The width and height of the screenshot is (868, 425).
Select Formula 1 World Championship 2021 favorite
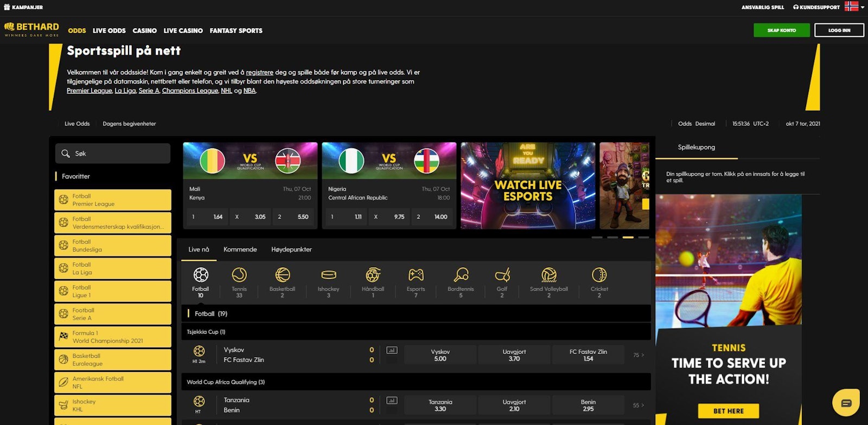(113, 337)
